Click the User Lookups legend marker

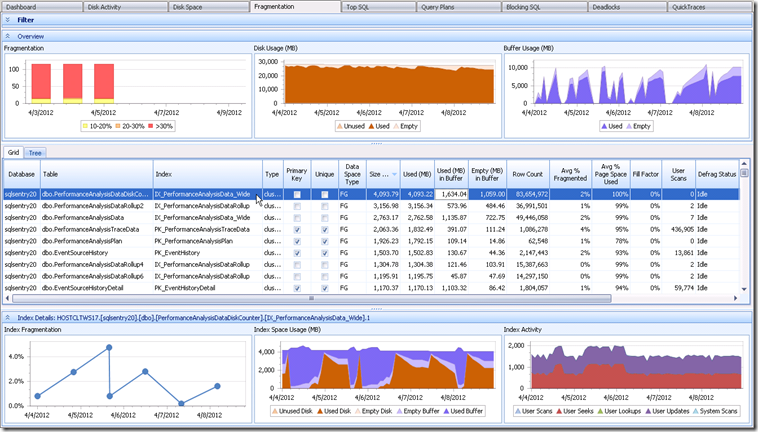[x=600, y=411]
